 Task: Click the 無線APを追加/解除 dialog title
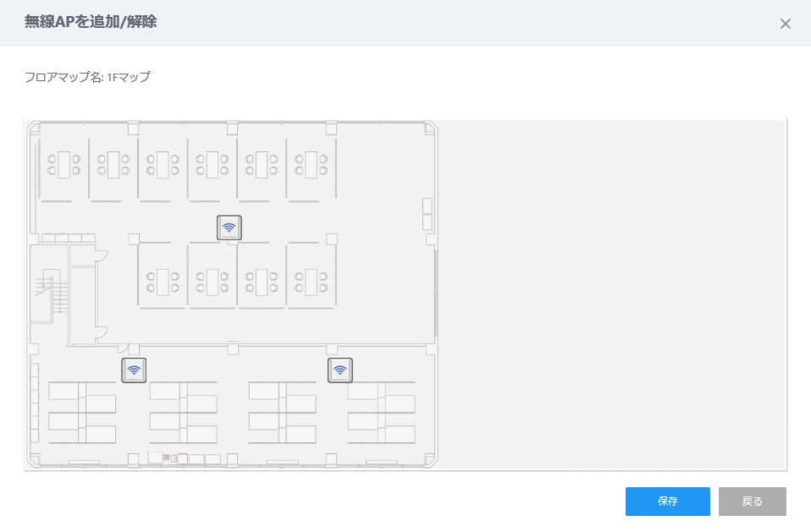tap(91, 22)
